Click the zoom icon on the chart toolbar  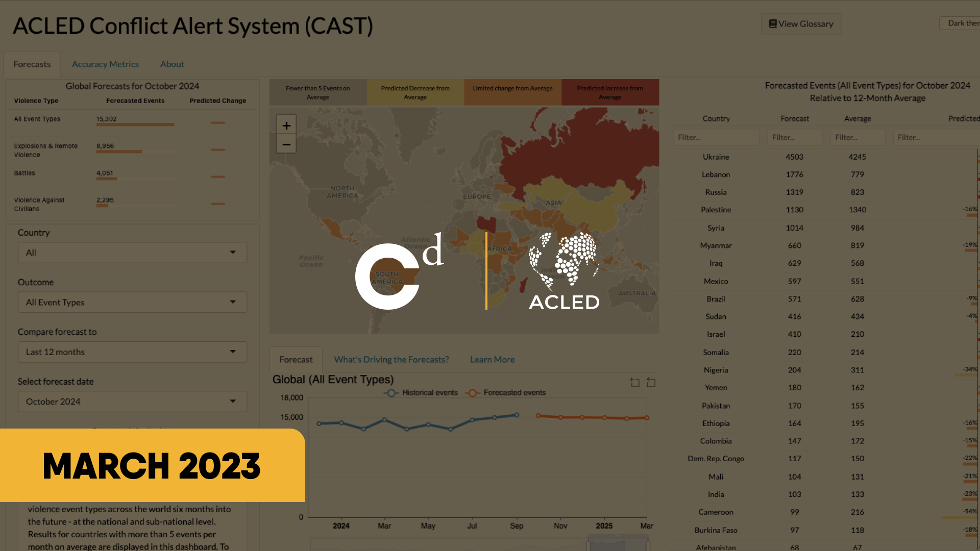(634, 383)
